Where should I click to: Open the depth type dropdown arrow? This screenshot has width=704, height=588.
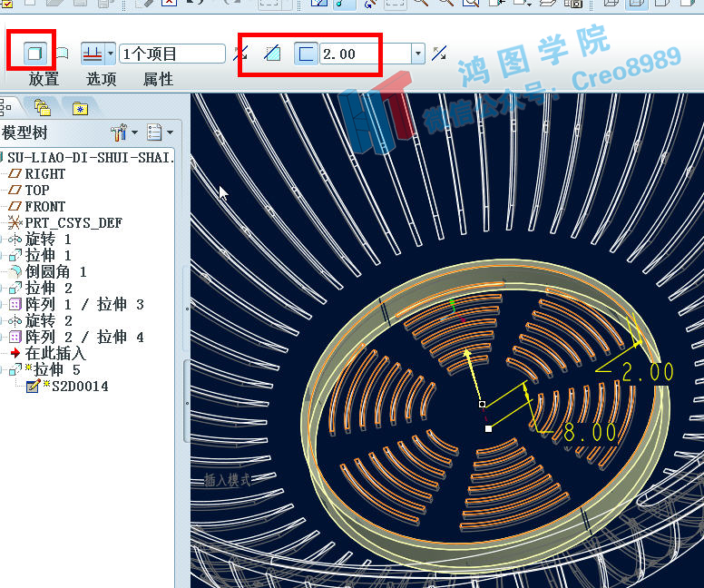point(110,54)
